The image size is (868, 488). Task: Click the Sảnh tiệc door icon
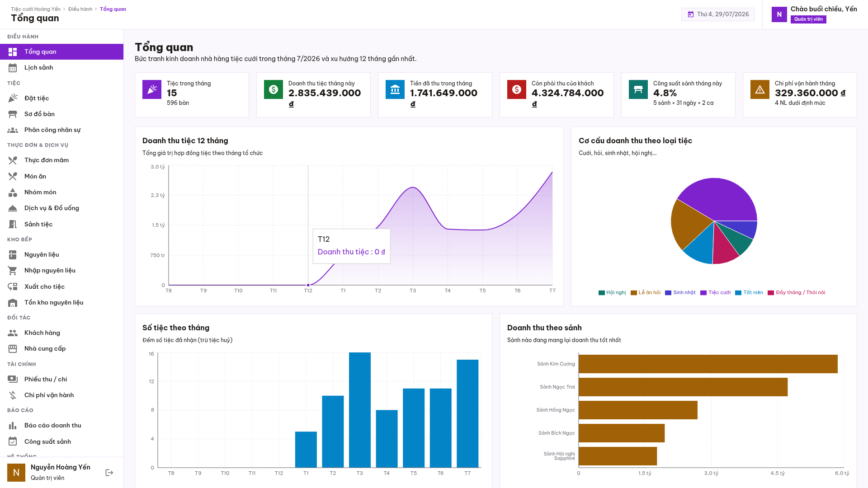pos(13,225)
